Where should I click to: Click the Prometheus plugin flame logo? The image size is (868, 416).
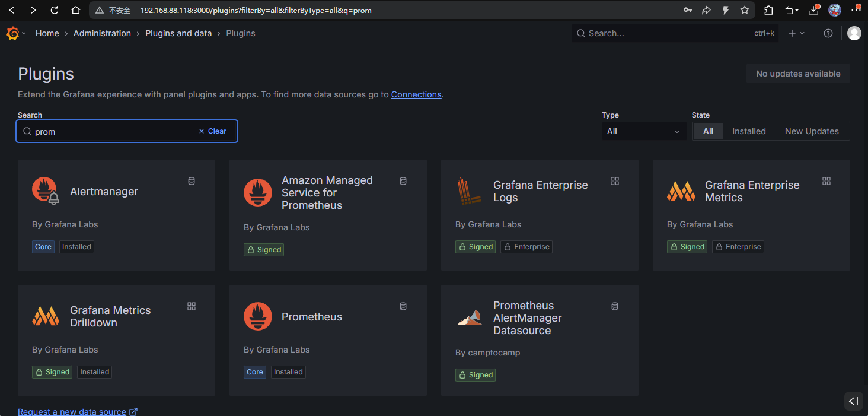(x=258, y=316)
